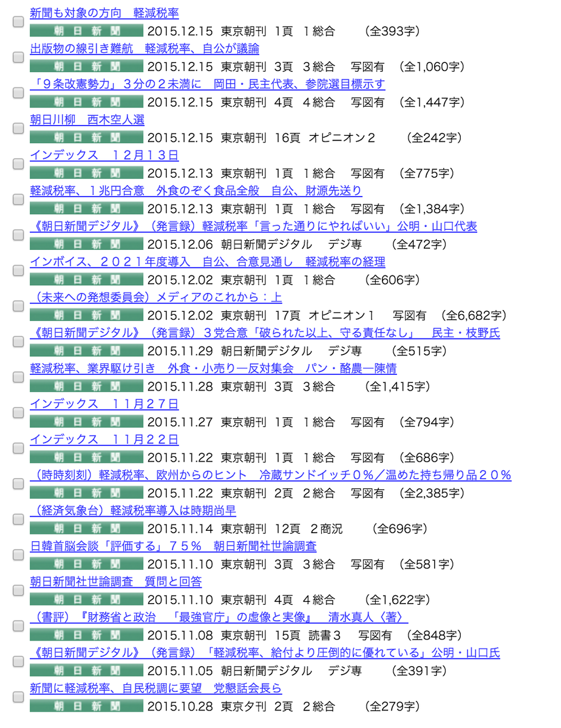Image resolution: width=561 pixels, height=728 pixels.
Task: Open the article 新聞も対象の方向 軽減税率
Action: 104,13
